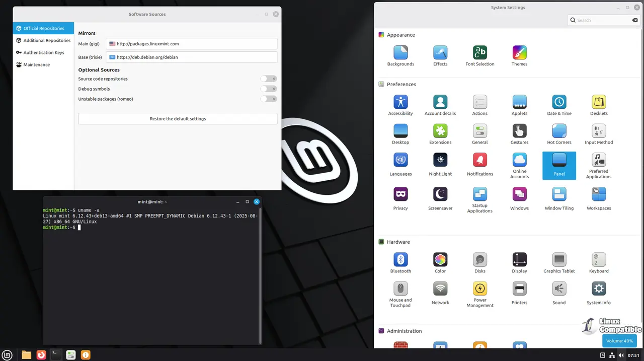Open the Main (gigi) mirror selector
The image size is (644, 361).
point(191,44)
